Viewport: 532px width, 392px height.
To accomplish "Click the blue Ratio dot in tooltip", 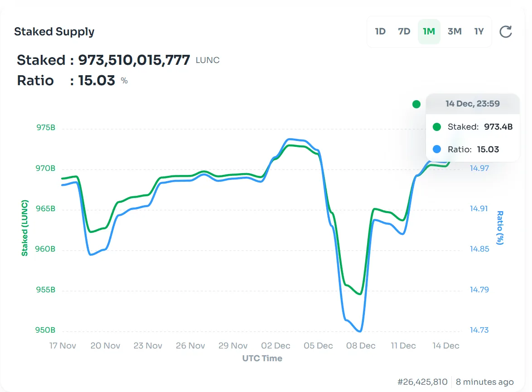I will pos(437,149).
